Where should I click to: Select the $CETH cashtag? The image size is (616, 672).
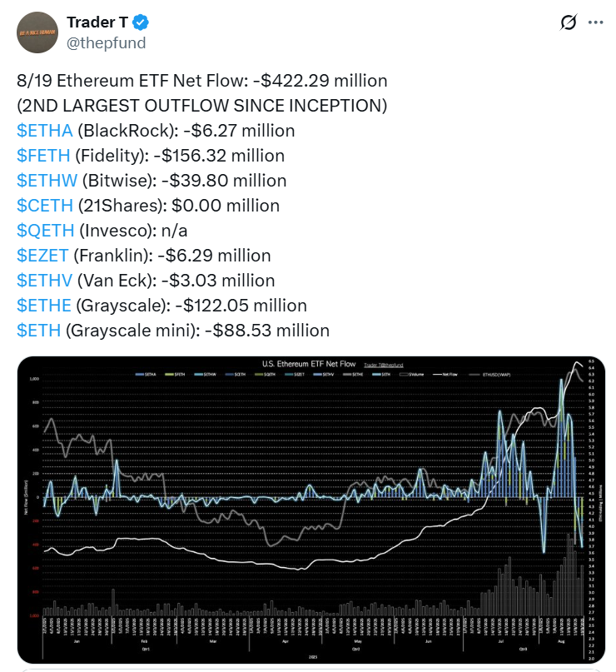tap(43, 206)
